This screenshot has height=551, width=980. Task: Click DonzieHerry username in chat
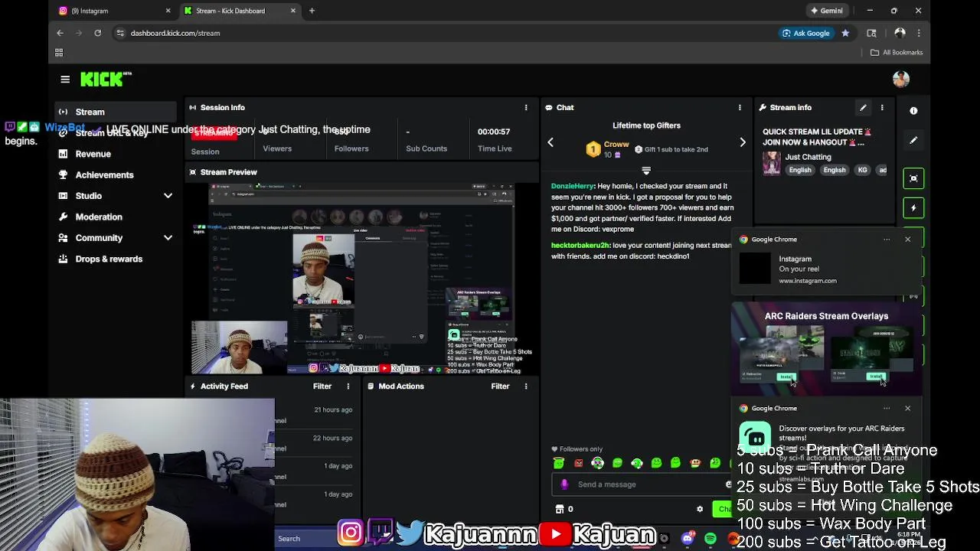573,186
